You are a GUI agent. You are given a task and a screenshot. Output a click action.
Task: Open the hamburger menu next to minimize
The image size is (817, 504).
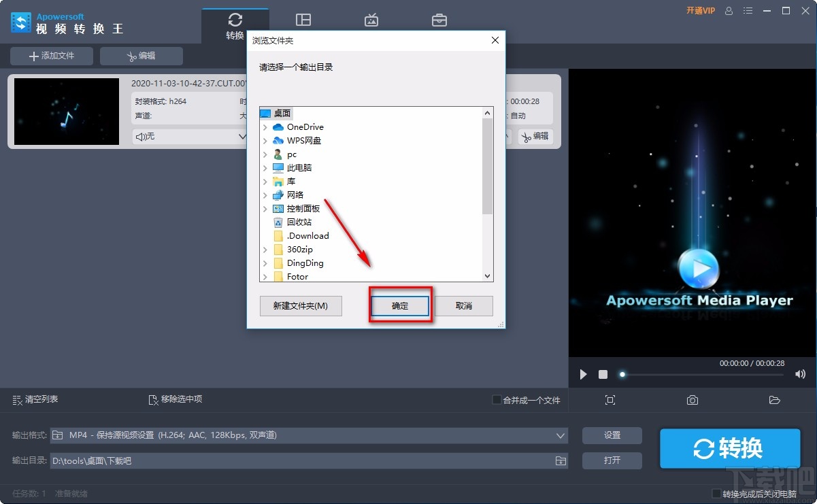[746, 11]
